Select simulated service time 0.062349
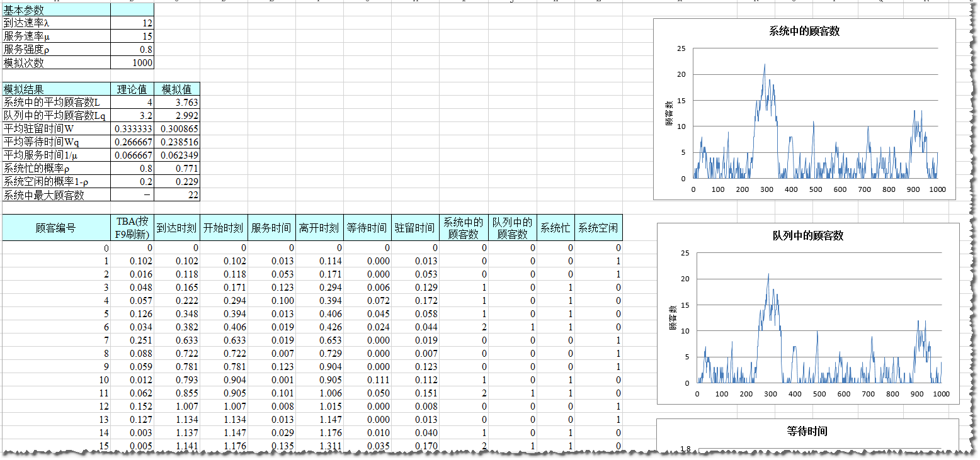Viewport: 980px width, 460px height. pyautogui.click(x=177, y=155)
